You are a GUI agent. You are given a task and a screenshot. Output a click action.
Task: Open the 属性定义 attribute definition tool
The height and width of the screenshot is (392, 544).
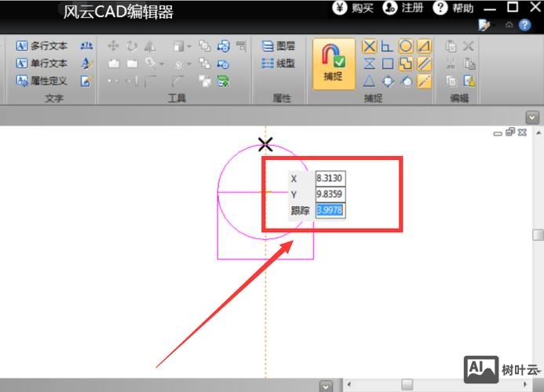pyautogui.click(x=42, y=81)
